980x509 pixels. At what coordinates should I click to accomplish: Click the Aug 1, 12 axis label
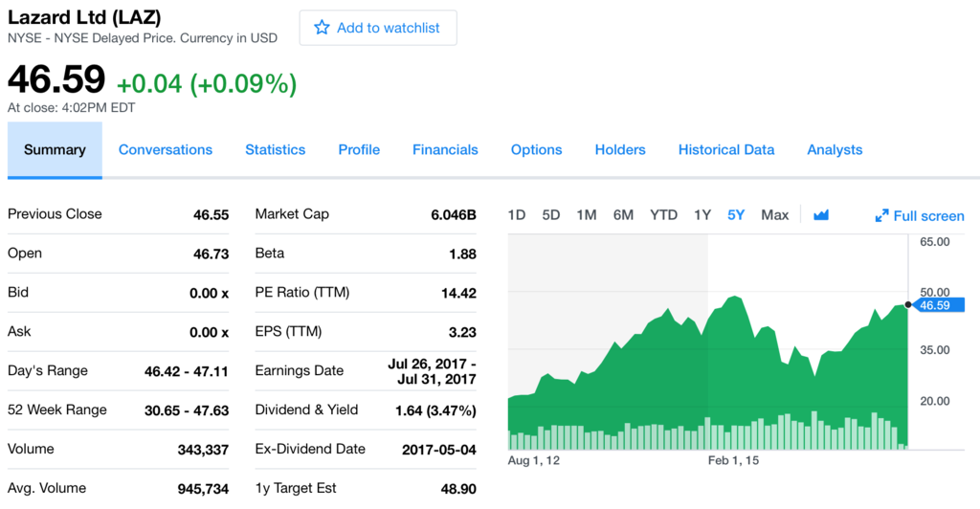click(534, 461)
